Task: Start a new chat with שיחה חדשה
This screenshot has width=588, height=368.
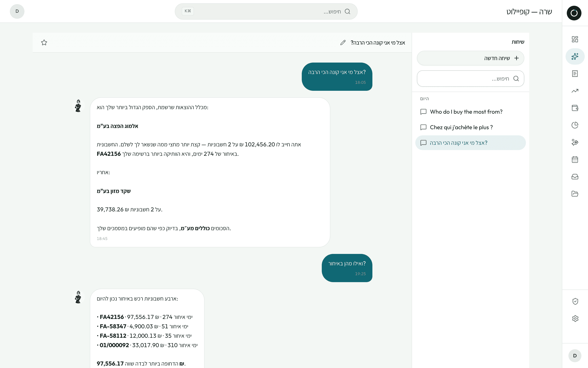Action: click(x=470, y=58)
